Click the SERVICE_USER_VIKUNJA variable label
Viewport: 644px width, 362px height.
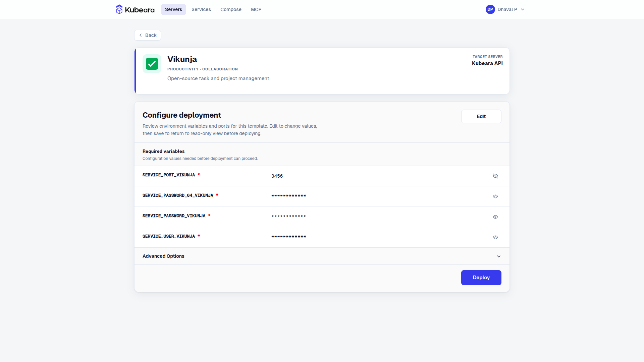[x=169, y=236]
